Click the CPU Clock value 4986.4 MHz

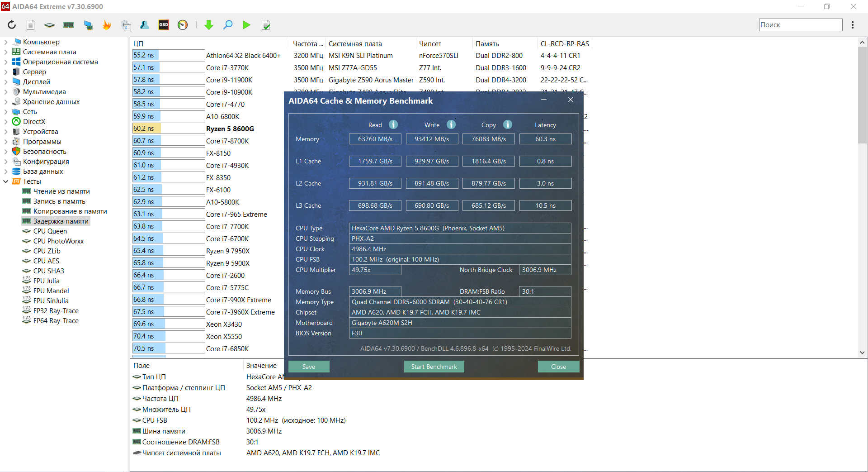tap(460, 249)
